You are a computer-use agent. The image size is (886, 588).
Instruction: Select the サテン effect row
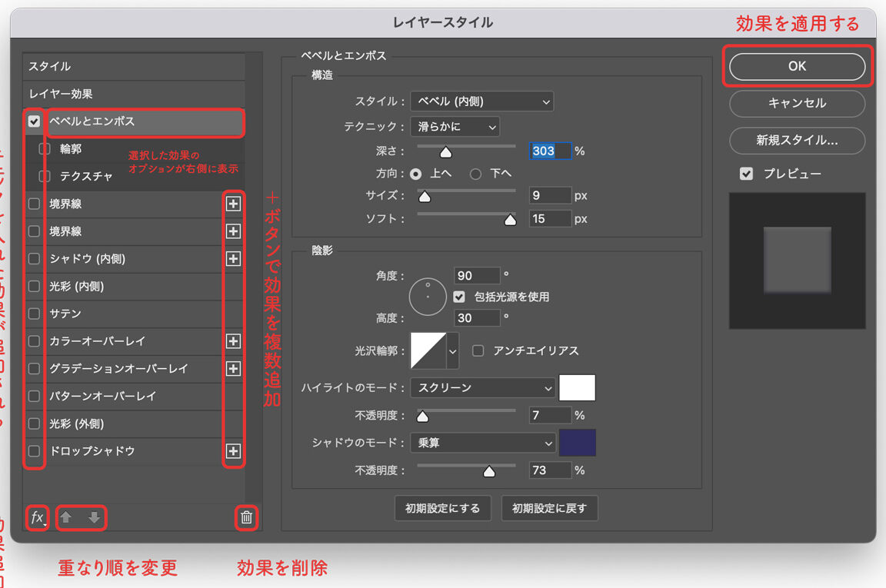coord(134,314)
